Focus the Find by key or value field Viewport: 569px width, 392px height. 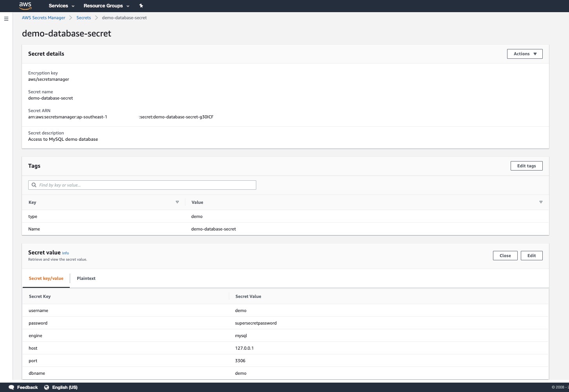[x=142, y=185]
